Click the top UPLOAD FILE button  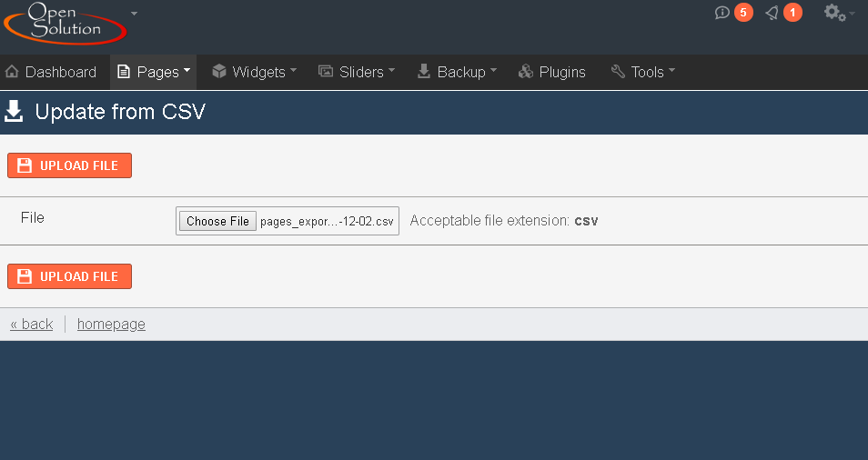[x=70, y=165]
